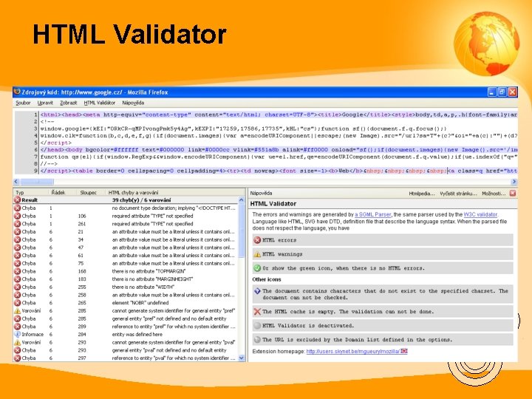The height and width of the screenshot is (399, 532).
Task: Open Možnosti options
Action: click(x=494, y=194)
